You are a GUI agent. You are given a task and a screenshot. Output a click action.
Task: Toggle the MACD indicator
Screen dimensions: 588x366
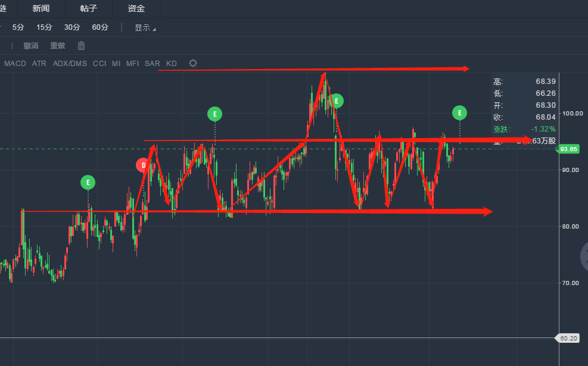click(15, 63)
